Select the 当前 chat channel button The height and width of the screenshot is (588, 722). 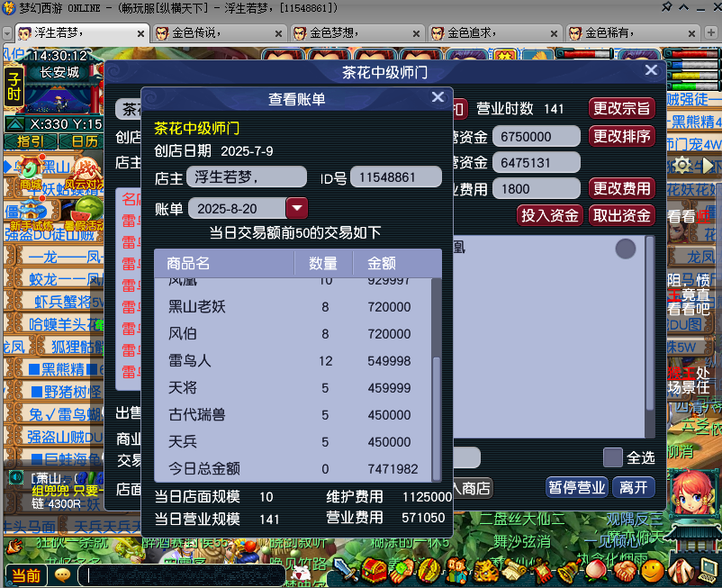26,575
